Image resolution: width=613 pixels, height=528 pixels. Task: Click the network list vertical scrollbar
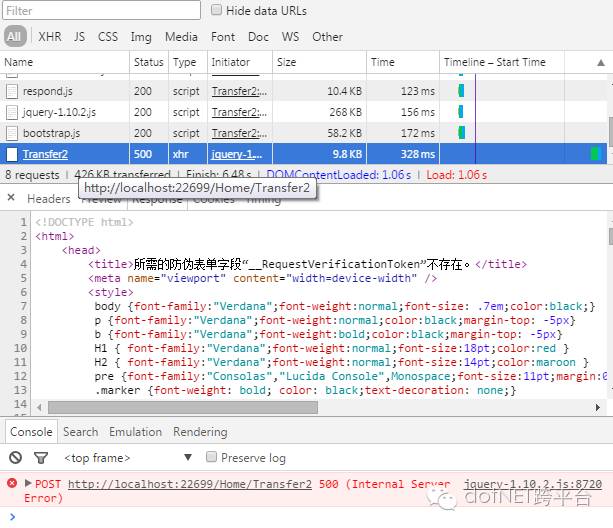coord(610,131)
